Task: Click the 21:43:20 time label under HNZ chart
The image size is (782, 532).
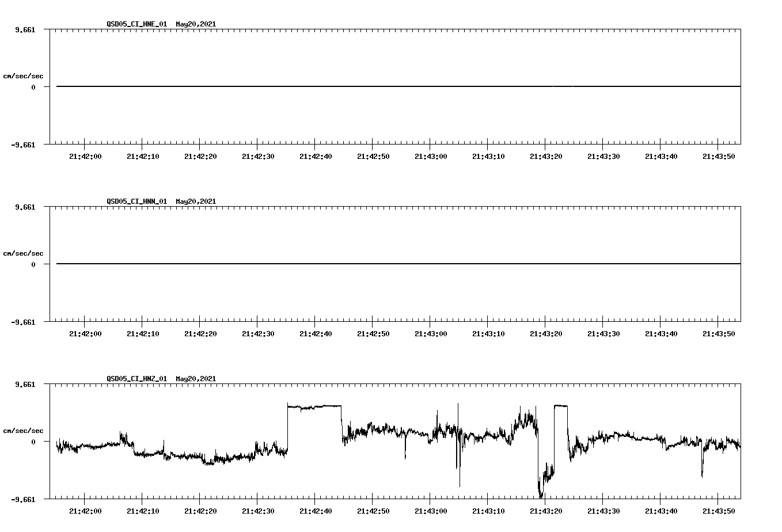Action: [x=546, y=511]
